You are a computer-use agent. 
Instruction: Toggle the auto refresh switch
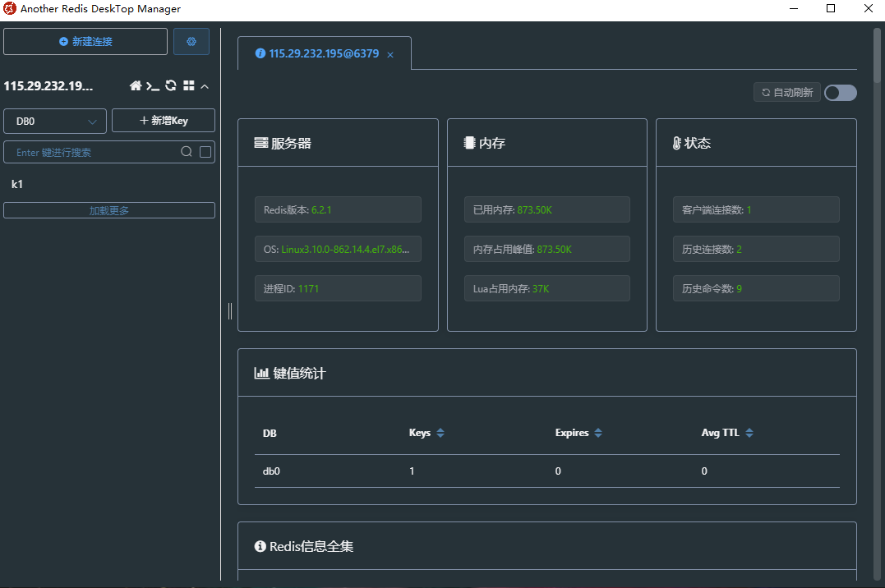(x=841, y=93)
